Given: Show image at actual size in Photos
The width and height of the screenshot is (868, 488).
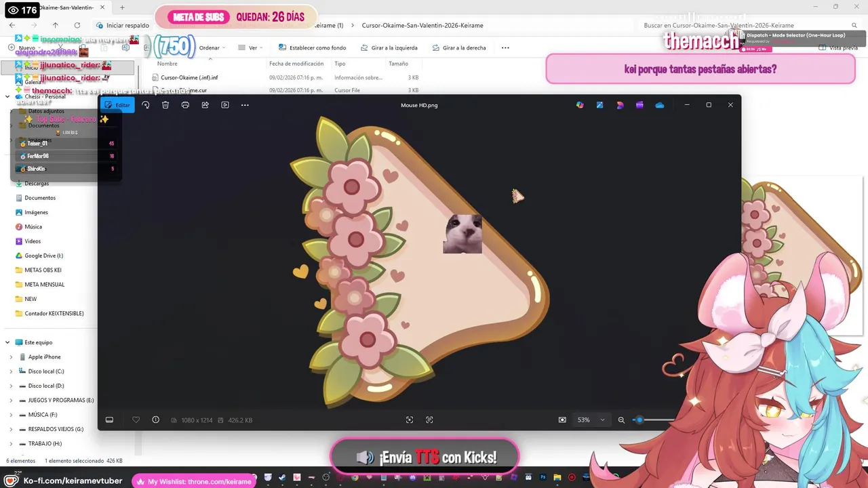Looking at the screenshot, I should tap(429, 420).
